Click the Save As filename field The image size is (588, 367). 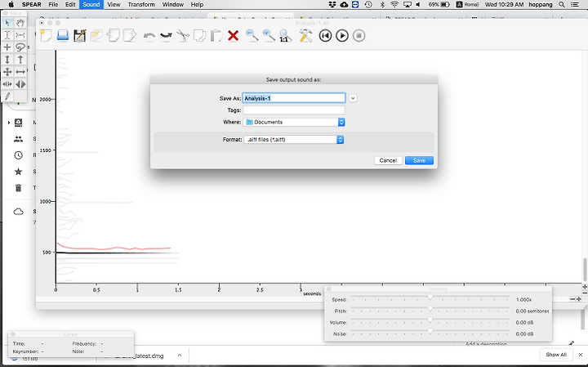click(294, 98)
